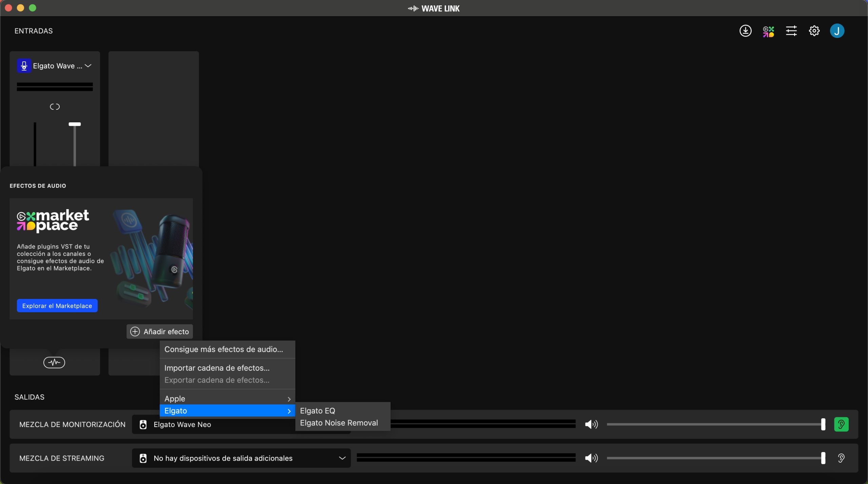Screen dimensions: 868x484
Task: Select Importar cadena de efectos
Action: 227,368
